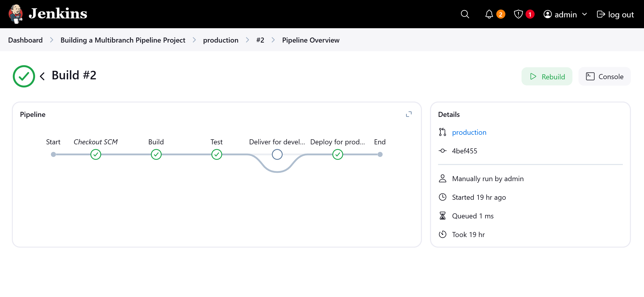Expand chevron after Multibranch Pipeline Project breadcrumb

[194, 40]
